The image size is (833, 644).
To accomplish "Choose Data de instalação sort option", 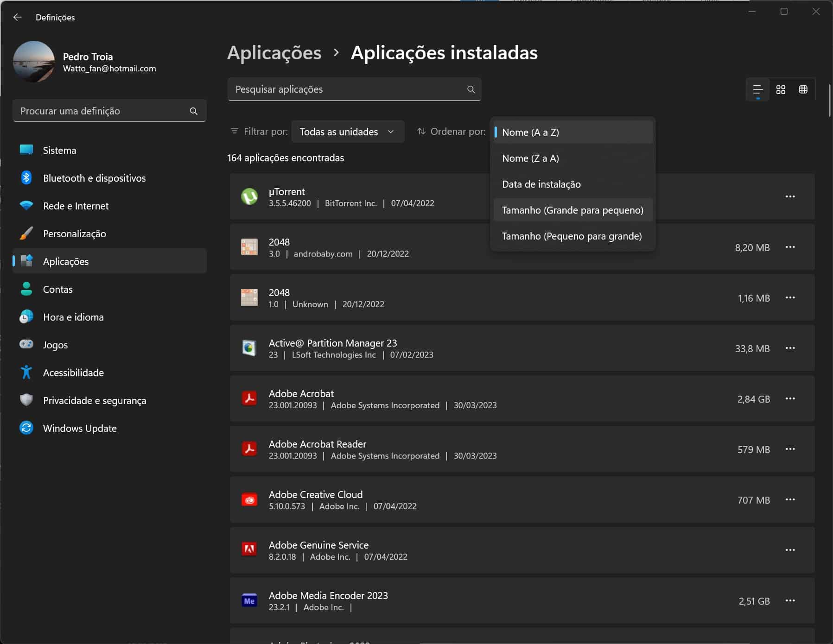I will (541, 184).
